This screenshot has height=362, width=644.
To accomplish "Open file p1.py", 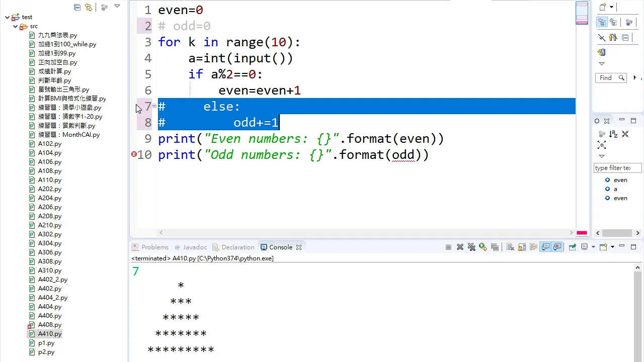I will (46, 343).
